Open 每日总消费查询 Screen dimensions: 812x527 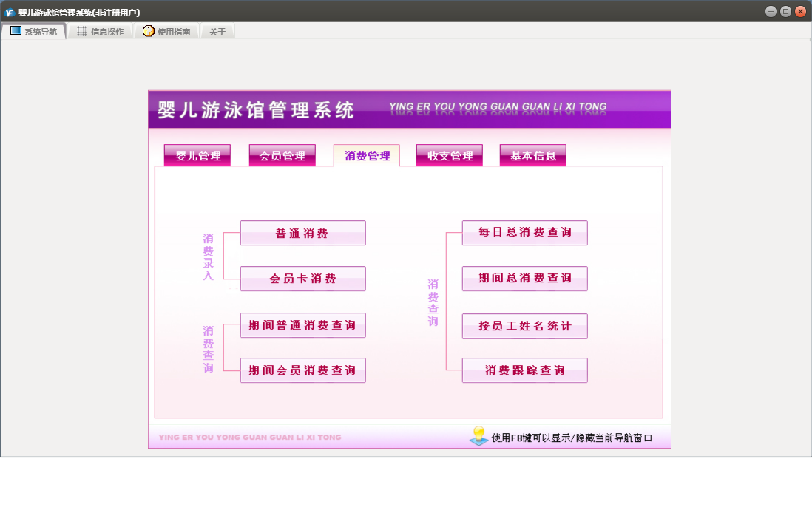click(x=525, y=233)
